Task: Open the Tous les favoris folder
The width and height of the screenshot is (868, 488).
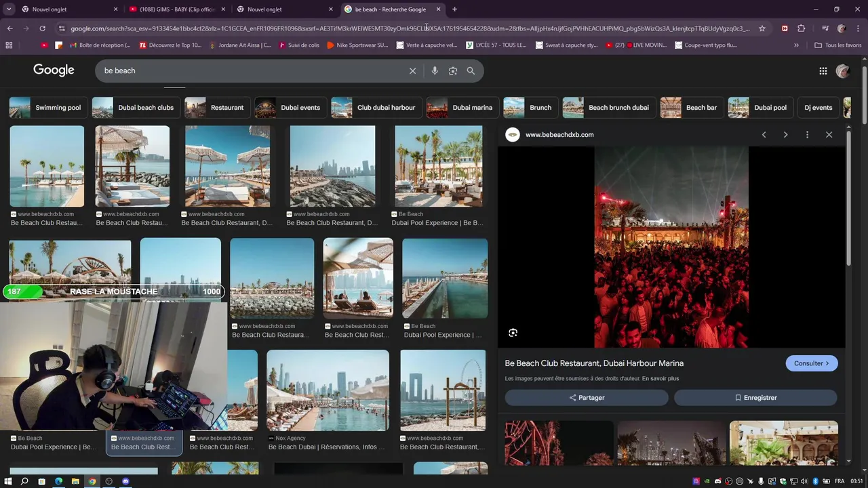Action: 838,45
